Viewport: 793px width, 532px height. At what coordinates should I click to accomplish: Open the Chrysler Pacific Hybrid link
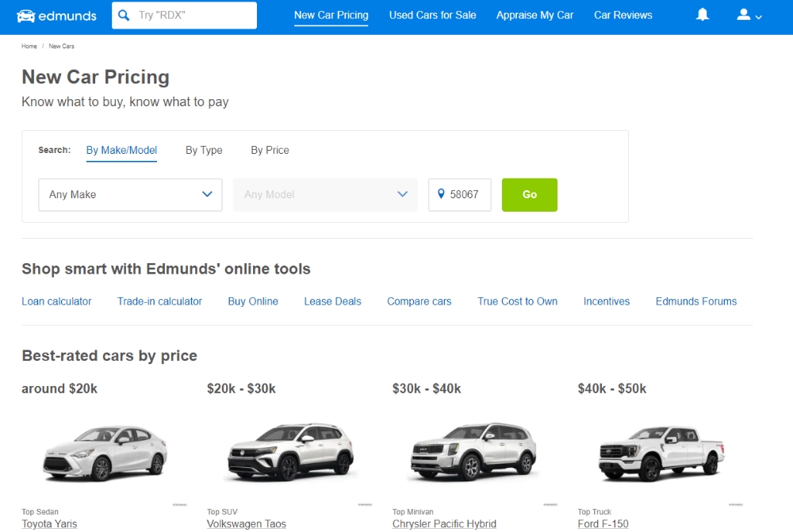coord(445,524)
